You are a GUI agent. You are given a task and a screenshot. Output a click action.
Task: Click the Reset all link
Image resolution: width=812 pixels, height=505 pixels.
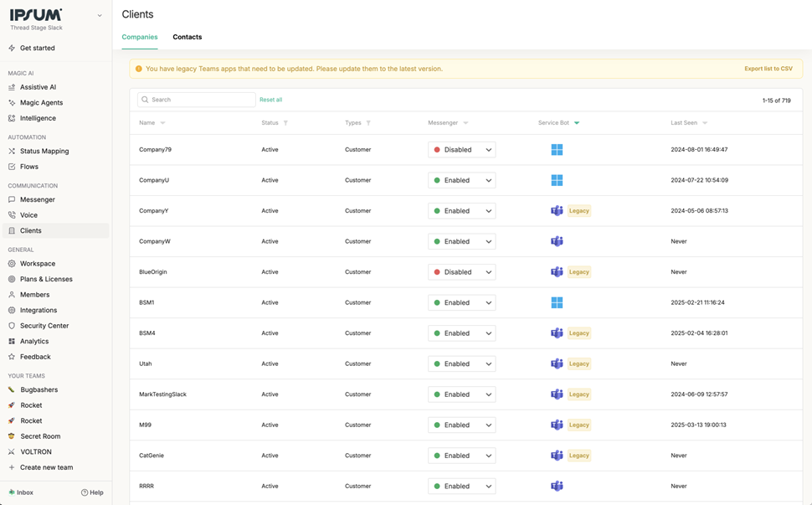coord(270,100)
